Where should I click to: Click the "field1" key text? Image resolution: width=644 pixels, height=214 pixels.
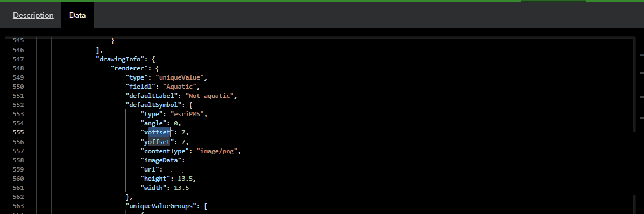coord(140,86)
